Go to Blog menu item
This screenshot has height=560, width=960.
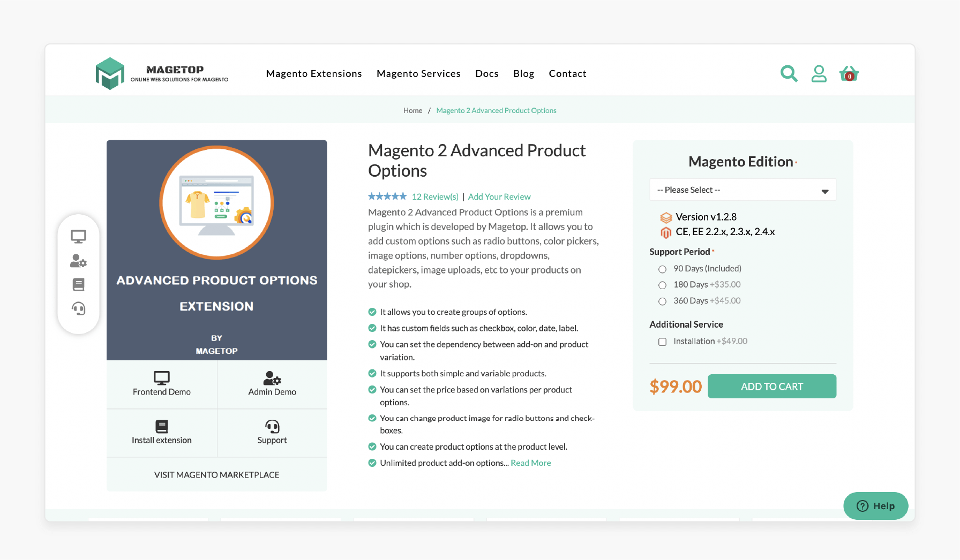tap(523, 73)
